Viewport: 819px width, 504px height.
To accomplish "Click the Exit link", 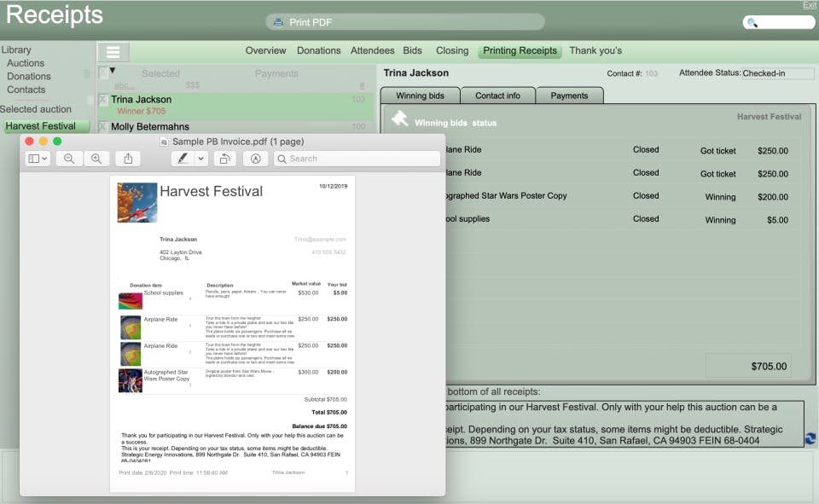I will 809,5.
